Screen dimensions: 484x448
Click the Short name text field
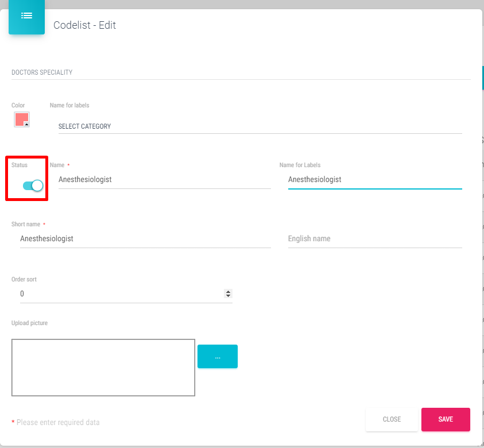145,238
